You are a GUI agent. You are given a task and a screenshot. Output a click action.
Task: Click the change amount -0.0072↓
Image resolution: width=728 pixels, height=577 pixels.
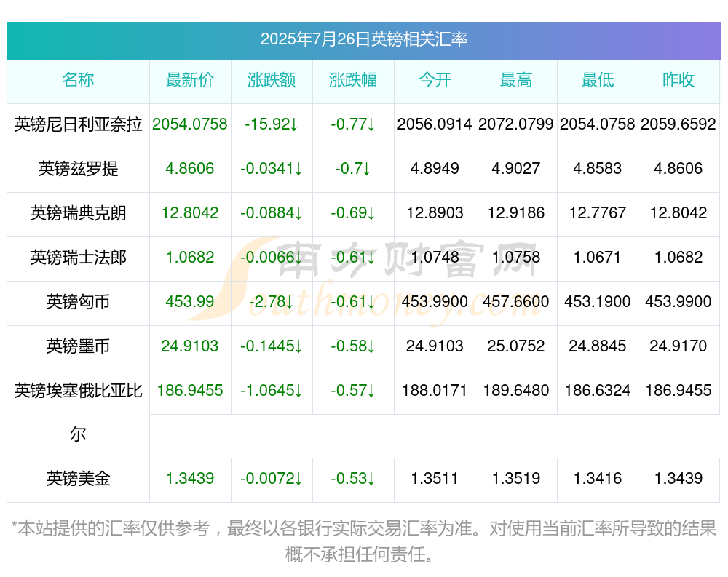click(272, 479)
